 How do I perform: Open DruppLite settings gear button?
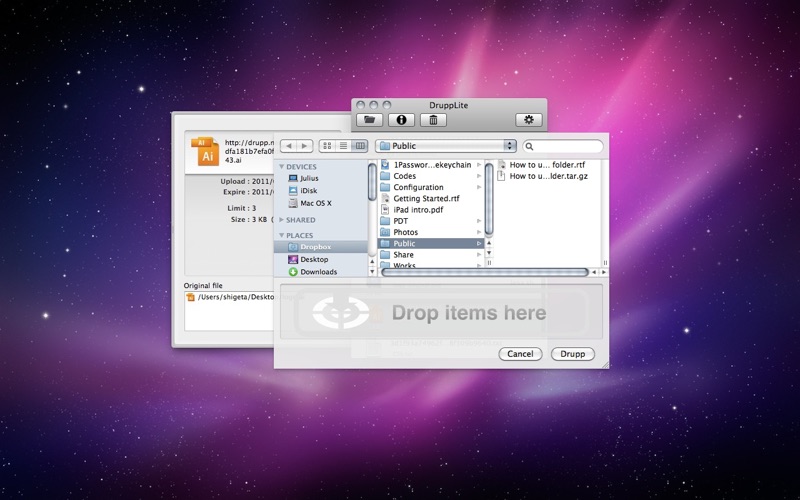(529, 120)
